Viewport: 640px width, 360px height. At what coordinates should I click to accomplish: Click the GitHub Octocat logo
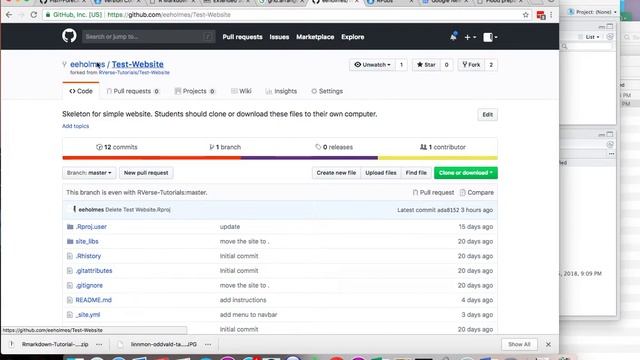click(69, 36)
